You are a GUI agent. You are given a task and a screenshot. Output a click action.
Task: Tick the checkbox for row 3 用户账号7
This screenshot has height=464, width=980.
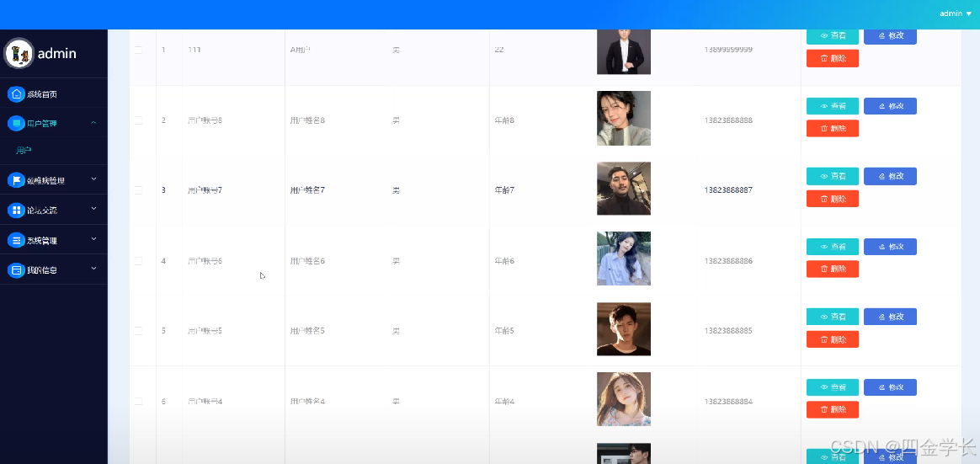tap(139, 190)
